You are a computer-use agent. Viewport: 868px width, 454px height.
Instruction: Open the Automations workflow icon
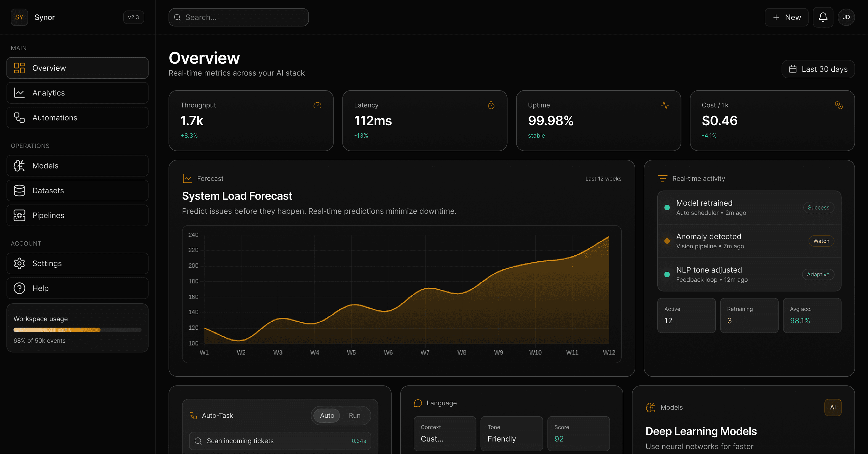[x=19, y=118]
